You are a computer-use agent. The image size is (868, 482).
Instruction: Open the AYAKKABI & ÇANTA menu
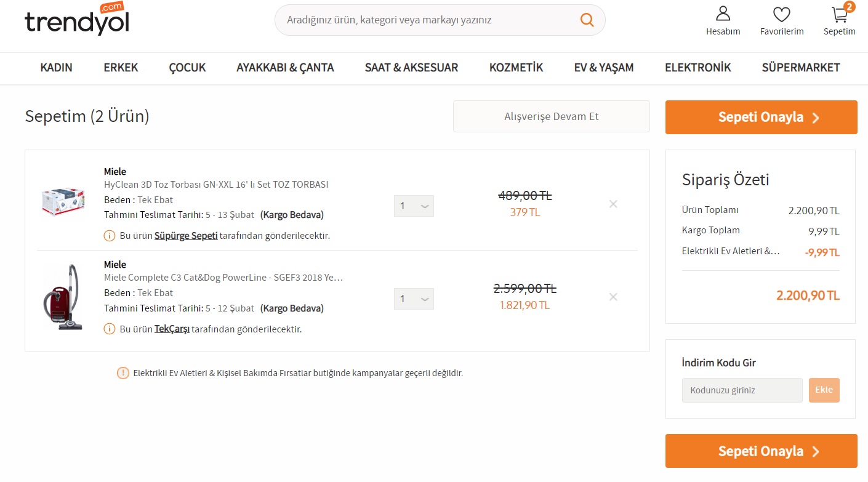point(285,68)
